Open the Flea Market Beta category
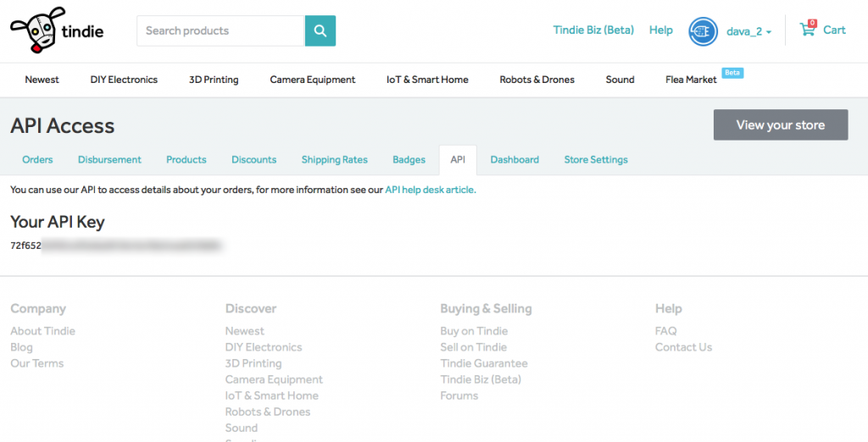 (691, 80)
